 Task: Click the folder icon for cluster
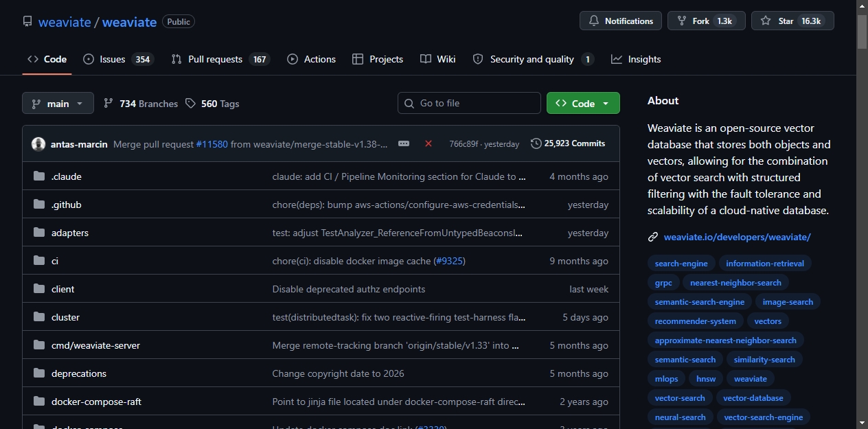coord(39,317)
